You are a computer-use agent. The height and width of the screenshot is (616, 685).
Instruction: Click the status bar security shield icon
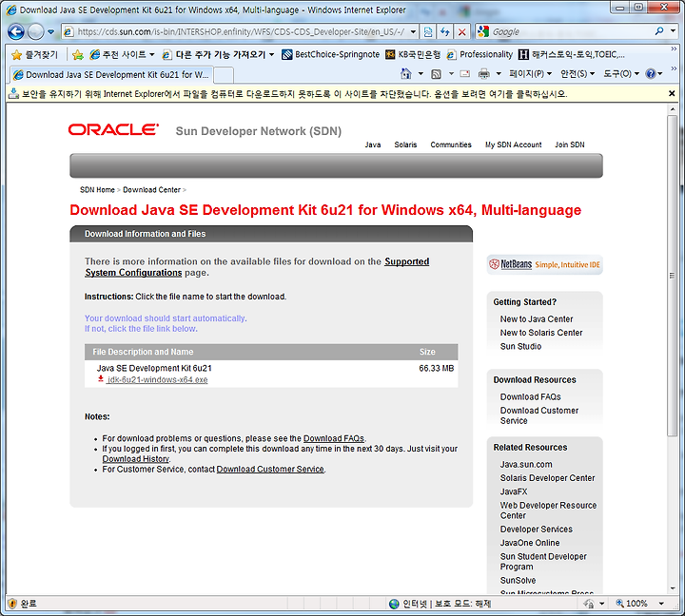12,604
